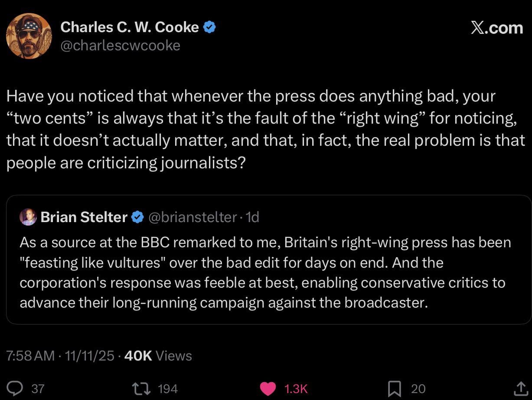Open Brian Stelter's small avatar
Image resolution: width=532 pixels, height=400 pixels.
[28, 217]
